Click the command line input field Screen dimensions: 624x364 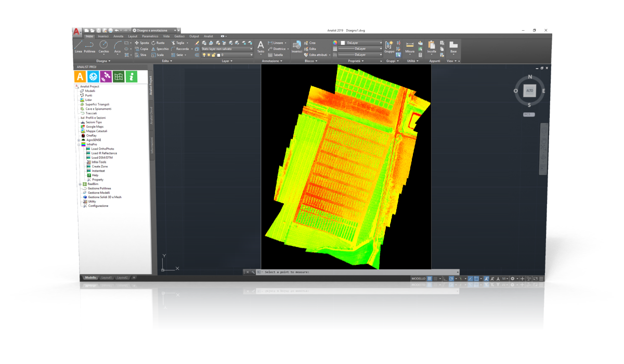[x=359, y=272]
